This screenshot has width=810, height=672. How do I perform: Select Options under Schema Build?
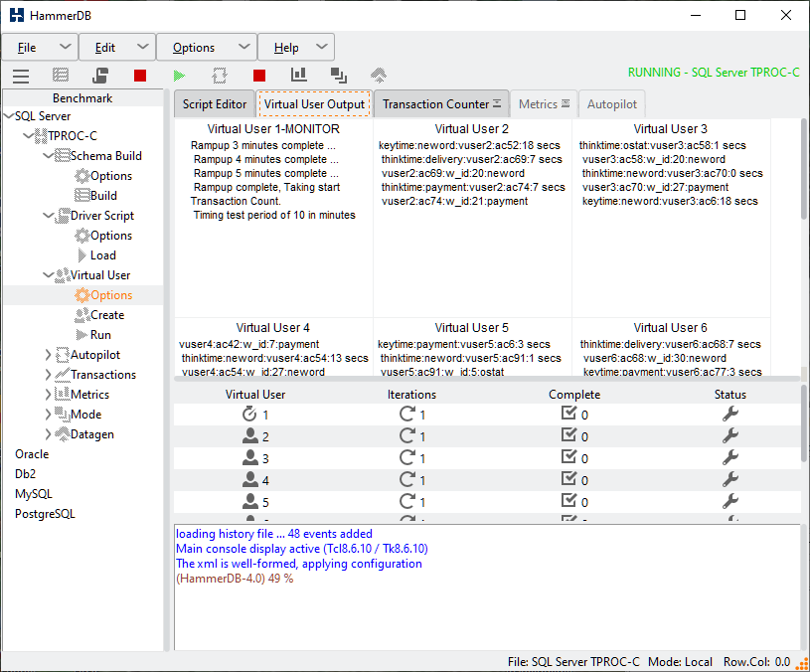coord(111,176)
